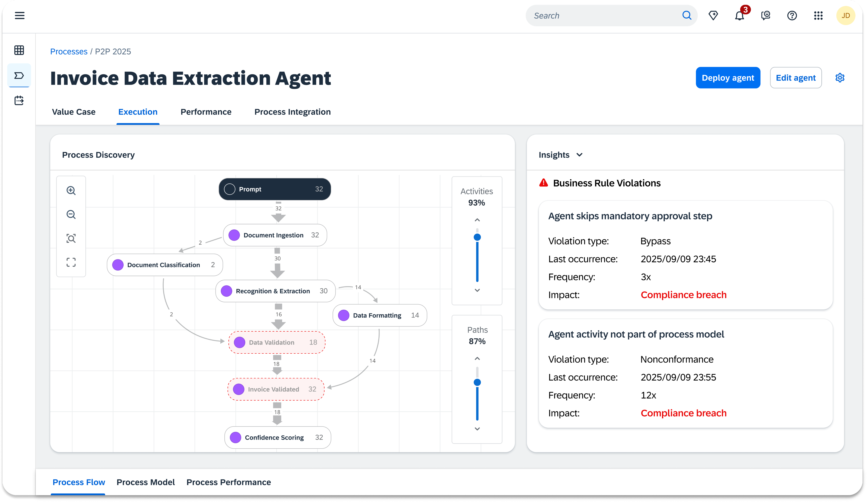
Task: Click the feedback chat icon
Action: [765, 15]
